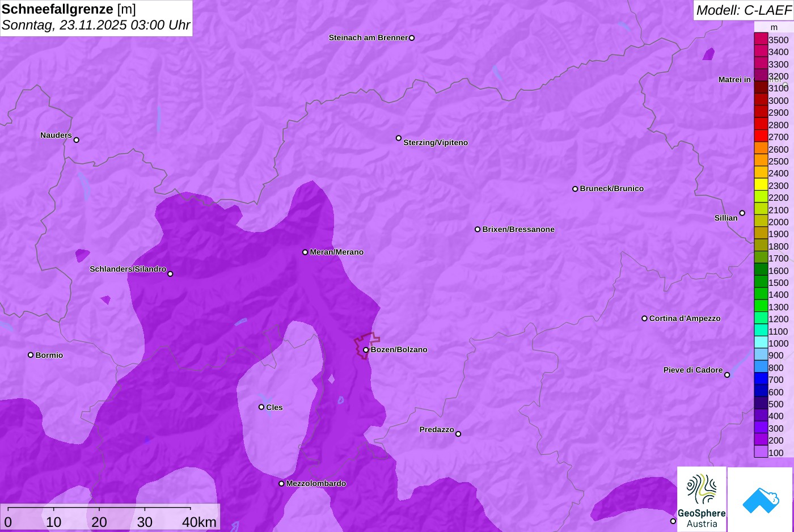Click the scale bar value 10

(54, 522)
